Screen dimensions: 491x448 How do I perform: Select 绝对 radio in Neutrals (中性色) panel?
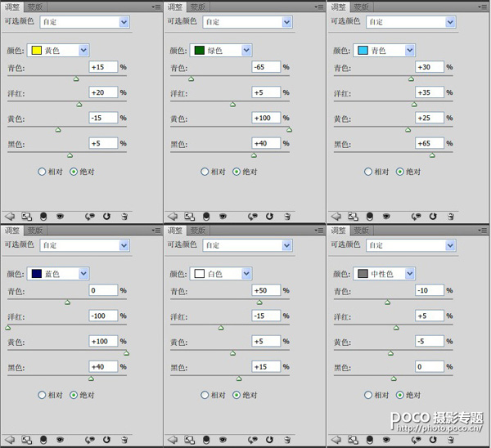[x=400, y=395]
